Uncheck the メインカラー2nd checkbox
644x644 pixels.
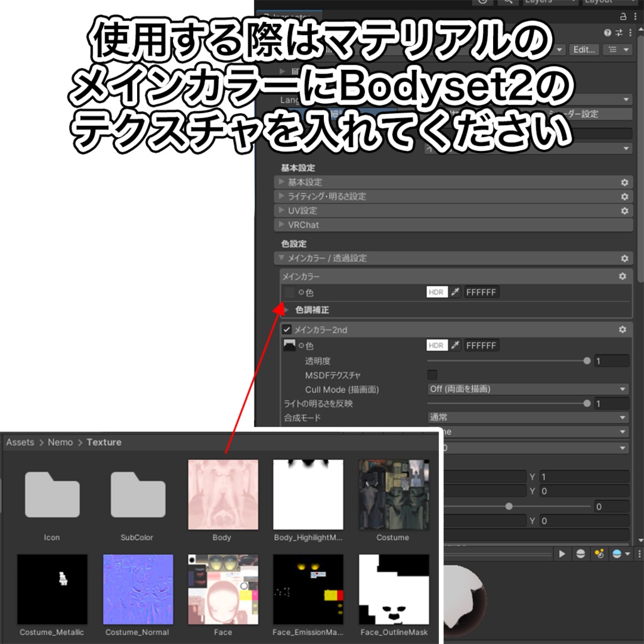288,329
